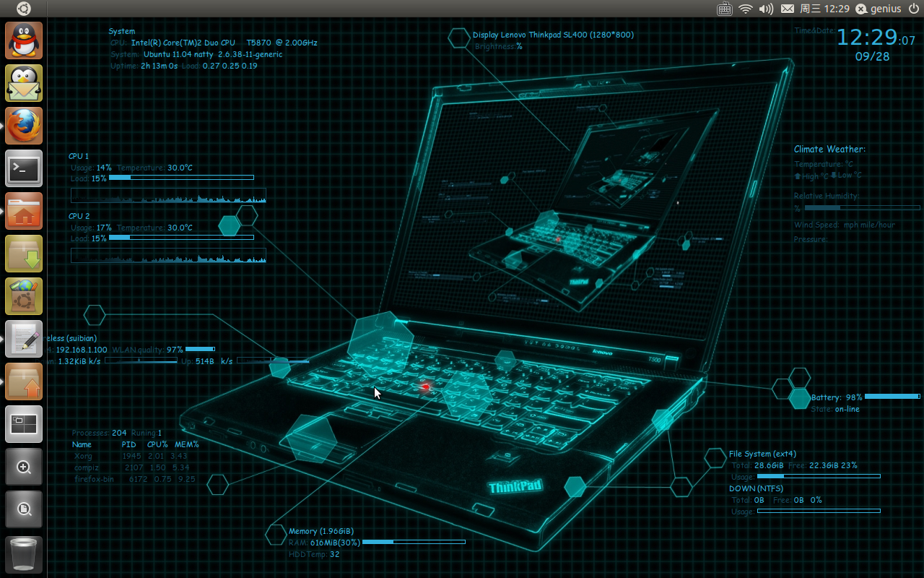Viewport: 924px width, 578px height.
Task: Launch the QQ penguin messenger
Action: pos(24,40)
